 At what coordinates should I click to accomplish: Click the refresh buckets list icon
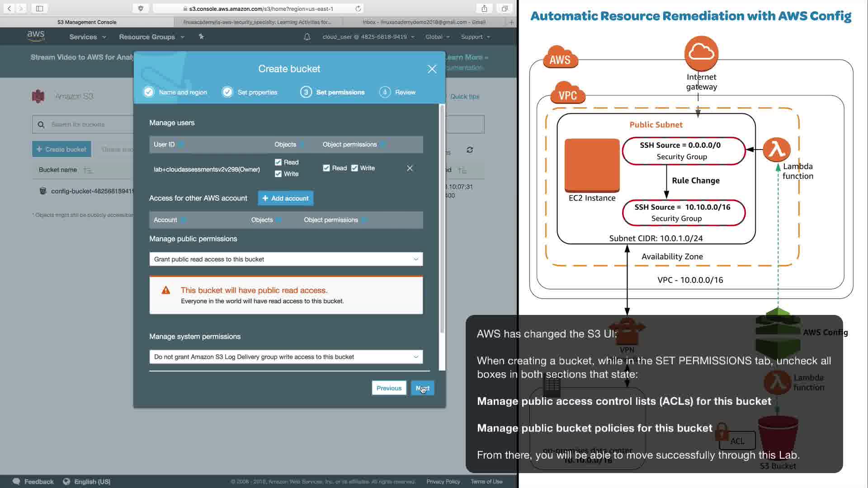[470, 150]
